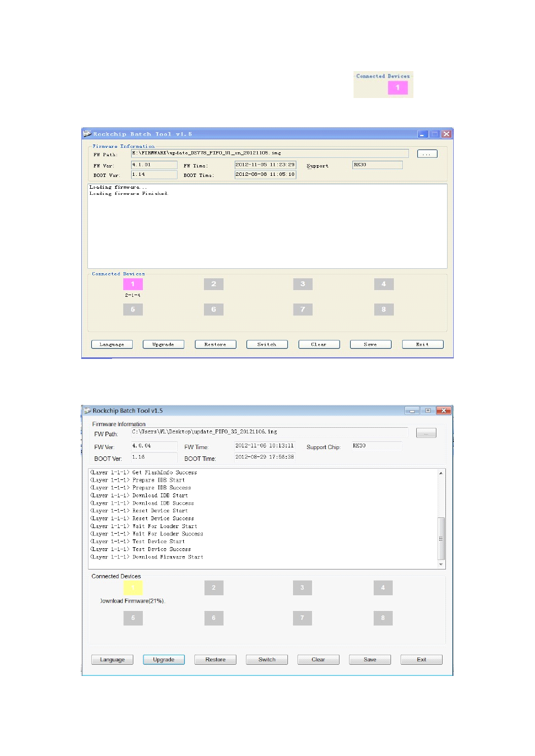This screenshot has height=756, width=535.
Task: Click FW Path field showing update_PIPO_3G firmware
Action: click(269, 432)
